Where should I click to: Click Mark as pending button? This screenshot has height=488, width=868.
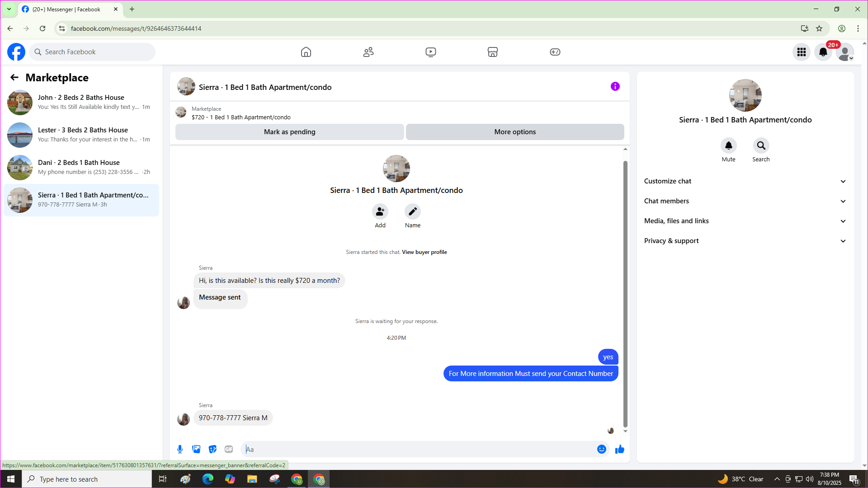point(289,132)
